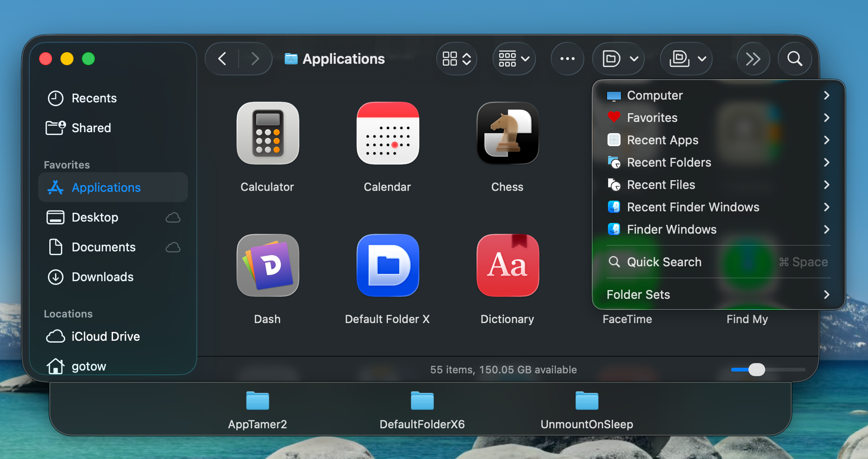This screenshot has width=868, height=459.
Task: Select the Default Folder X app icon
Action: (387, 265)
